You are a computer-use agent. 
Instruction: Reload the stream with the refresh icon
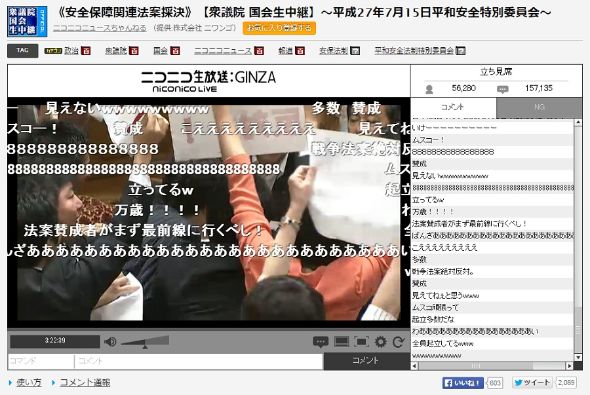point(398,342)
